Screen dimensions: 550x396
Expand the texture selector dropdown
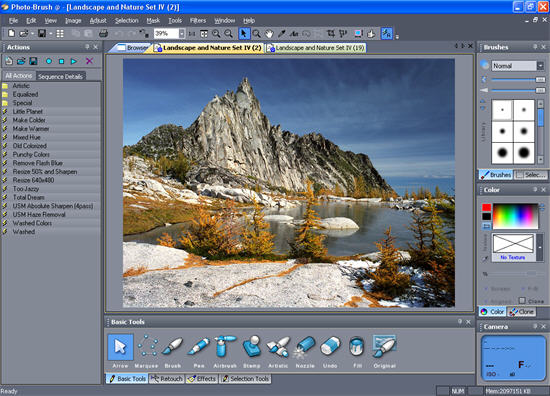539,247
